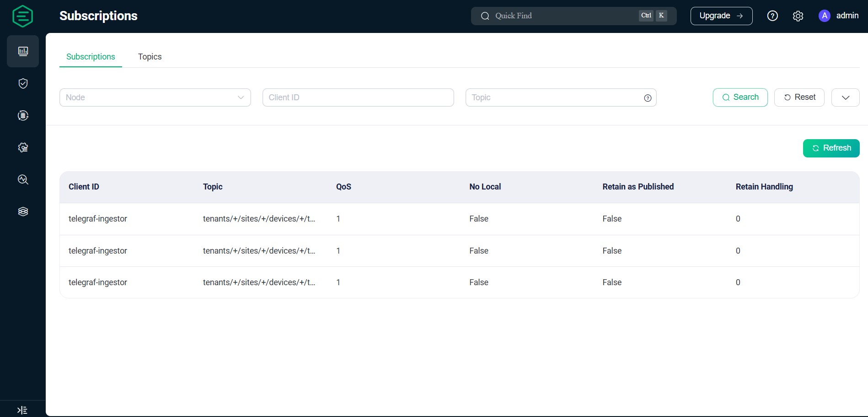This screenshot has width=868, height=417.
Task: Reset the subscription search filters
Action: tap(799, 97)
